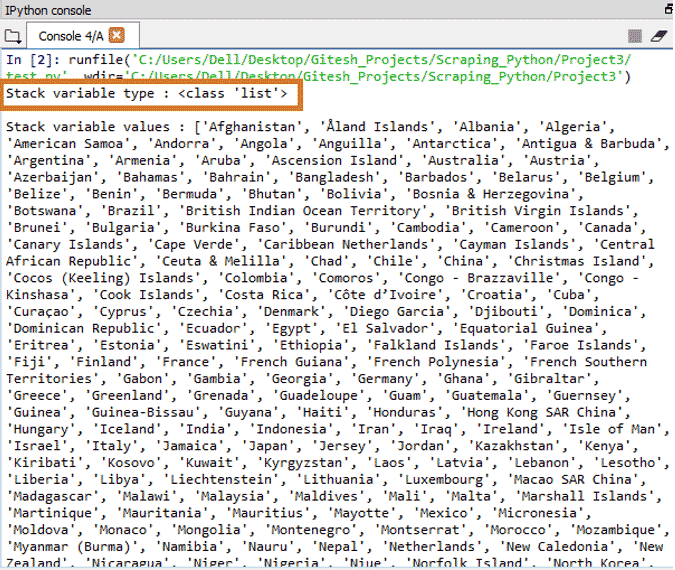Close the Console 4/A tab

coord(117,35)
